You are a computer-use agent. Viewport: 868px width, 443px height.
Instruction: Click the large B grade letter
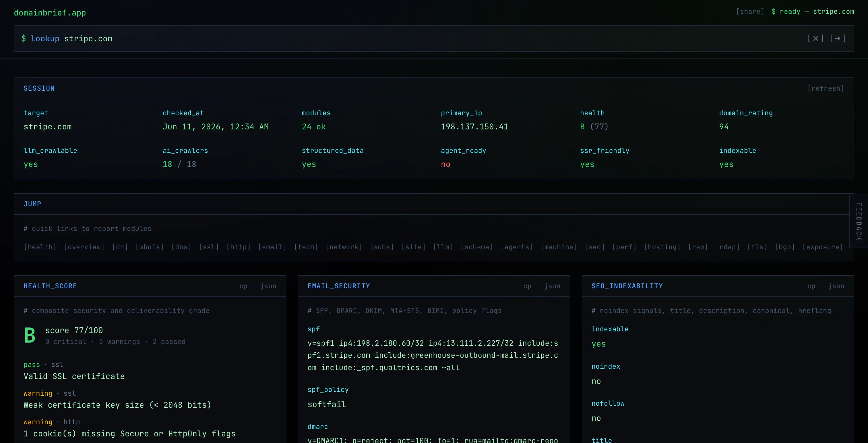(30, 335)
